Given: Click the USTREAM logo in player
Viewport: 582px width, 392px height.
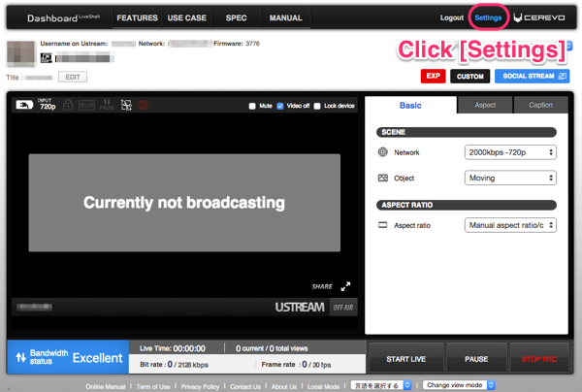Looking at the screenshot, I should pyautogui.click(x=300, y=307).
